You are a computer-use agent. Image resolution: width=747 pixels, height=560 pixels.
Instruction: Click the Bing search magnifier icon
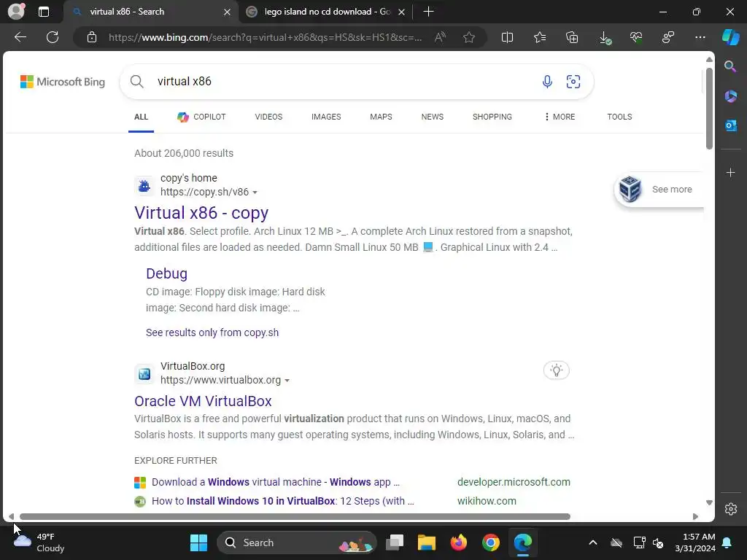[x=136, y=82]
